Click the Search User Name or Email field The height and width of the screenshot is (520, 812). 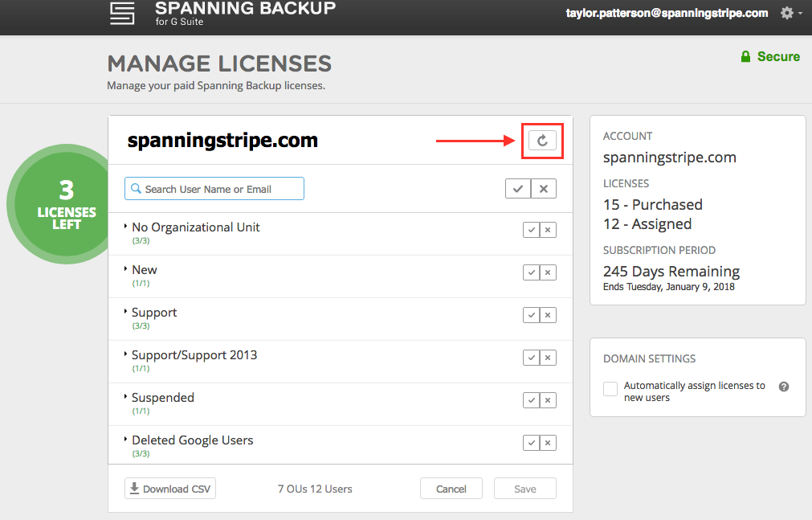(x=214, y=189)
